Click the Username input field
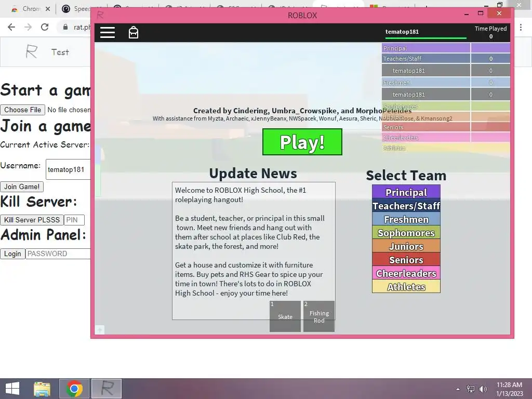The image size is (532, 399). [68, 169]
